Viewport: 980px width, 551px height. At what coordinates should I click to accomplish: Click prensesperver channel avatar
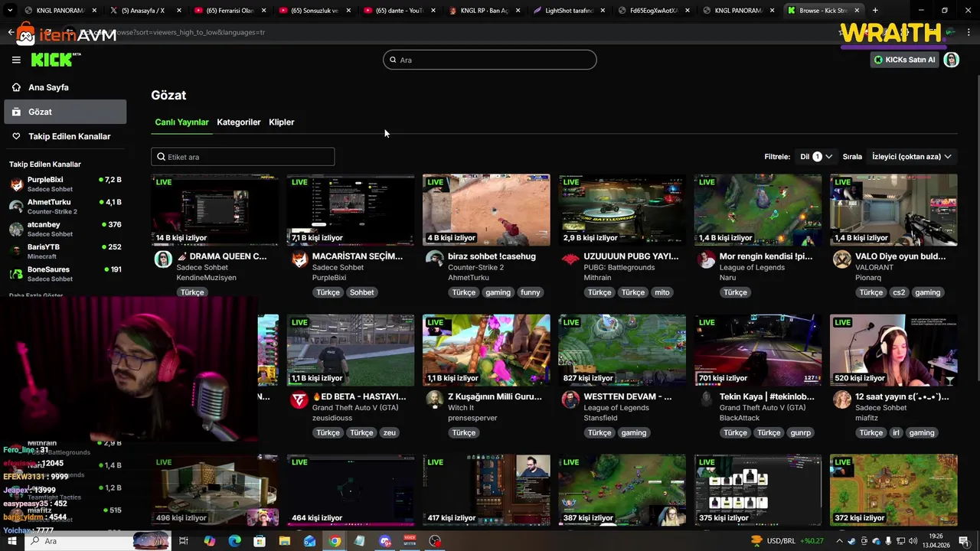tap(435, 399)
